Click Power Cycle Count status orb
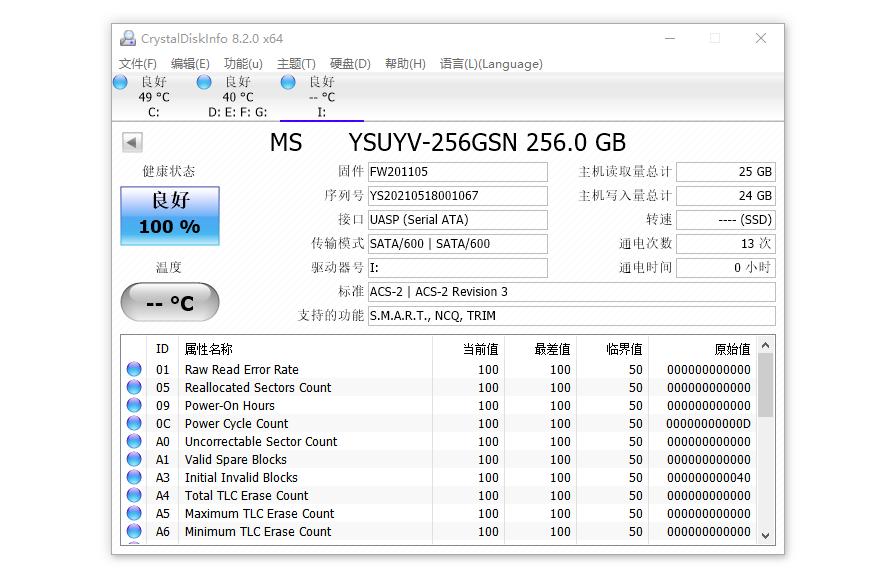The image size is (888, 568). tap(134, 424)
